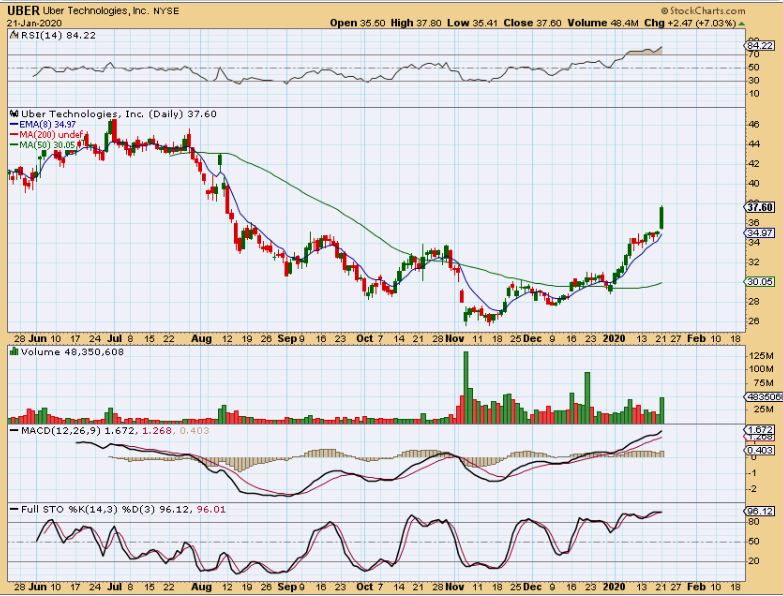Screen dimensions: 783x596
Task: Click the 40 level on the price axis
Action: click(754, 183)
